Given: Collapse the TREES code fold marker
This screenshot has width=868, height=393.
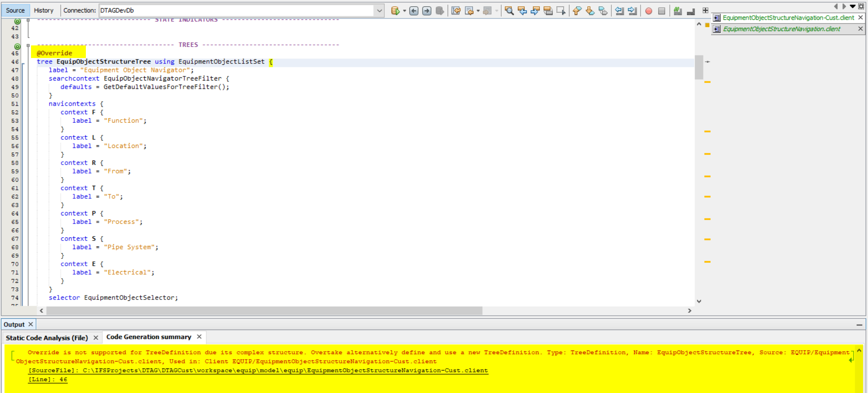Looking at the screenshot, I should point(28,45).
